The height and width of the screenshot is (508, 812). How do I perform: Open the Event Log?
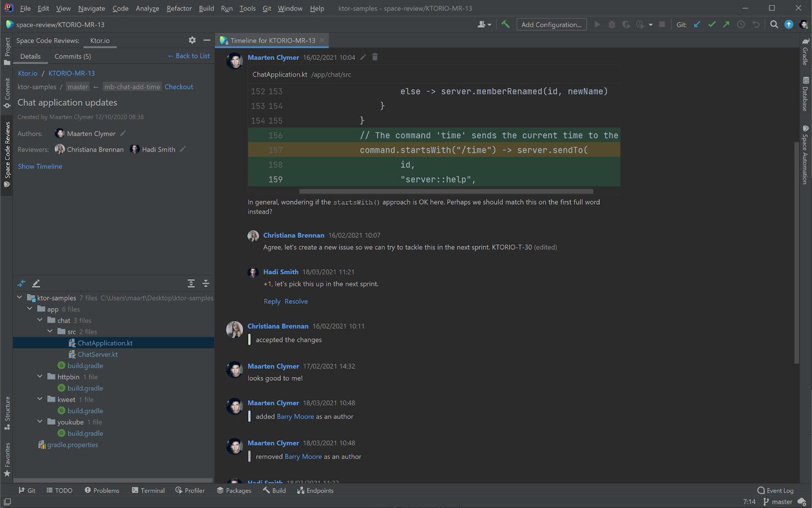coord(775,490)
